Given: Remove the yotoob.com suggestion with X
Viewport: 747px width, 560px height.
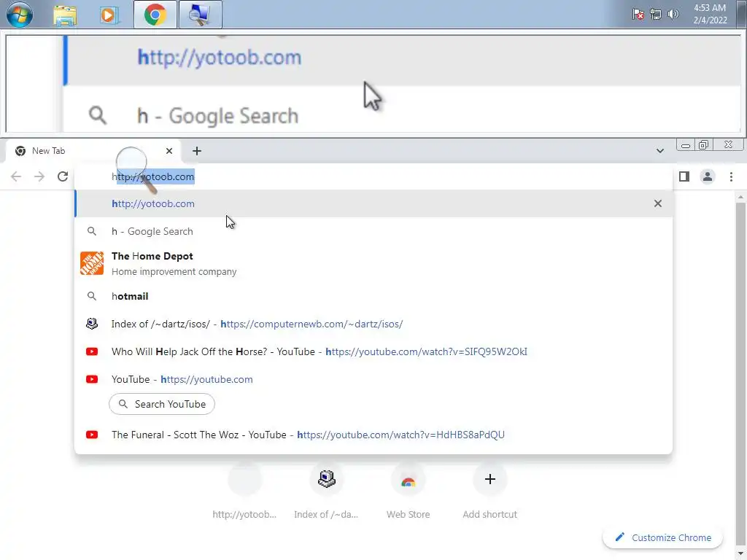Looking at the screenshot, I should tap(658, 204).
